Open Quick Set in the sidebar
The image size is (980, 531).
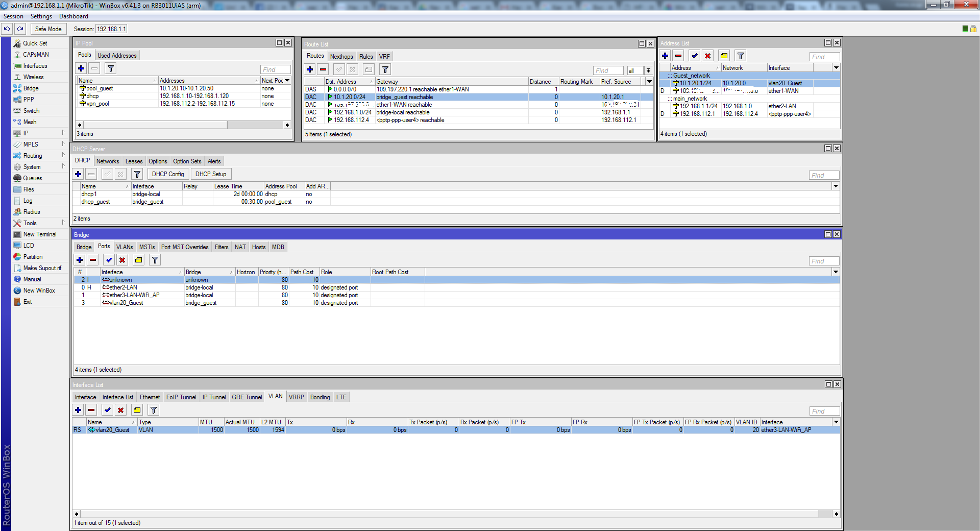click(35, 43)
